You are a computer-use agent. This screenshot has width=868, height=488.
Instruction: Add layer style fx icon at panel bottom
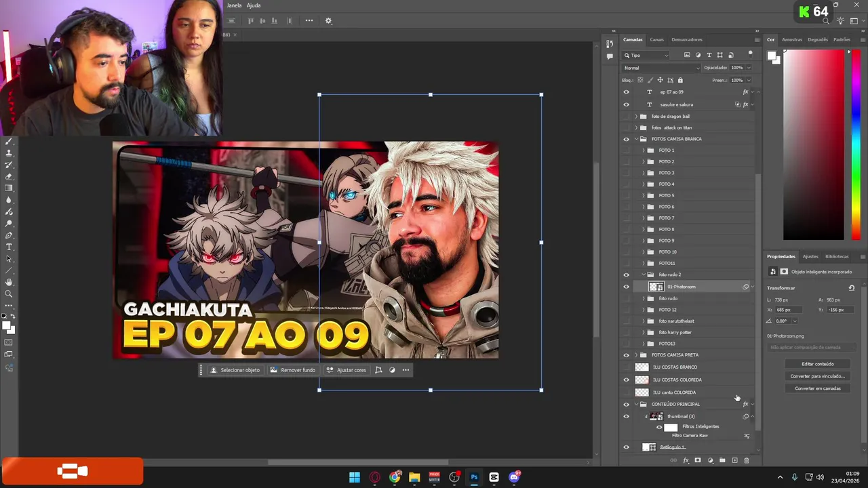click(686, 460)
